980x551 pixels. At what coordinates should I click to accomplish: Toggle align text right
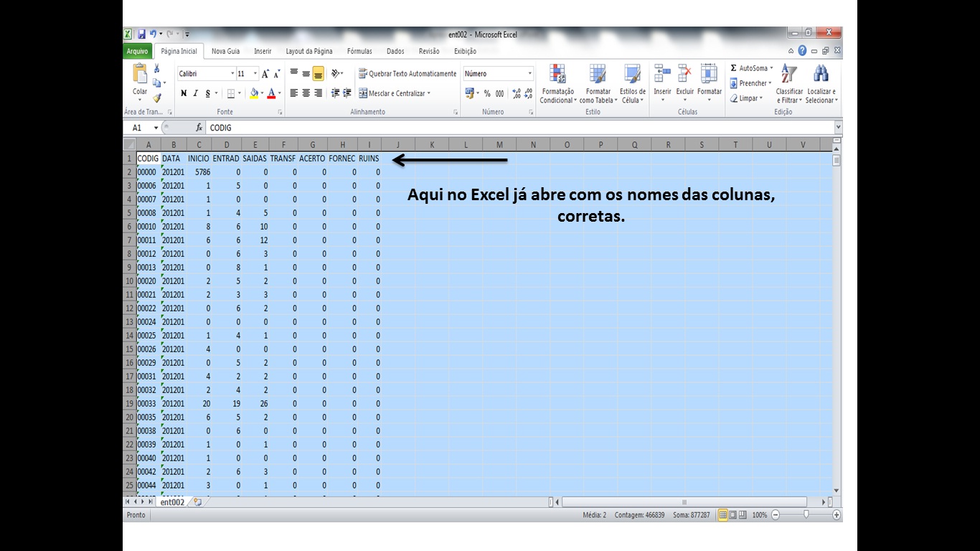coord(318,93)
